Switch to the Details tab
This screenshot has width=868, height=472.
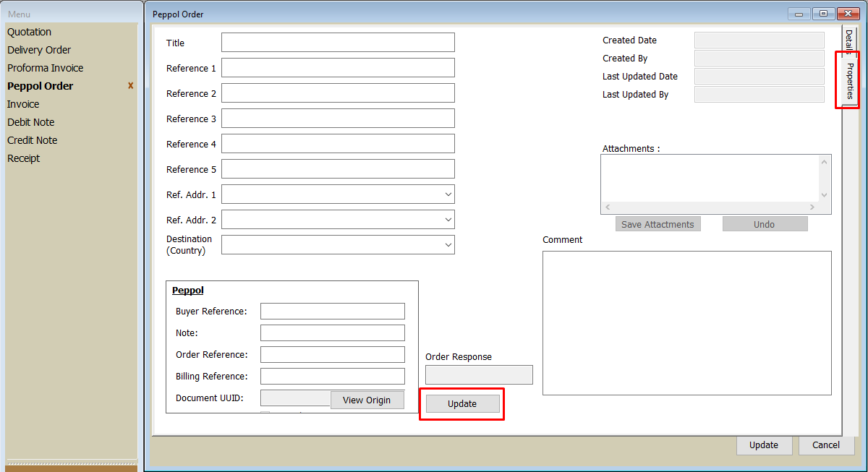tap(849, 42)
